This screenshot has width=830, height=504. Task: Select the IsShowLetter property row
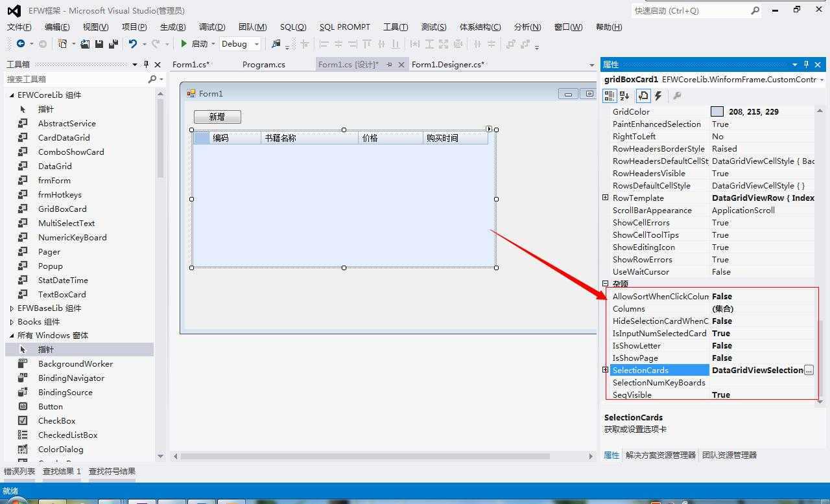click(x=712, y=345)
